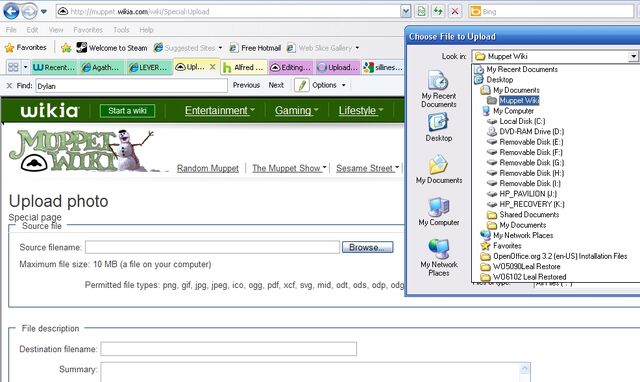The height and width of the screenshot is (382, 640).
Task: Select DVD-RAM Drive (D:) in the list
Action: [x=526, y=131]
